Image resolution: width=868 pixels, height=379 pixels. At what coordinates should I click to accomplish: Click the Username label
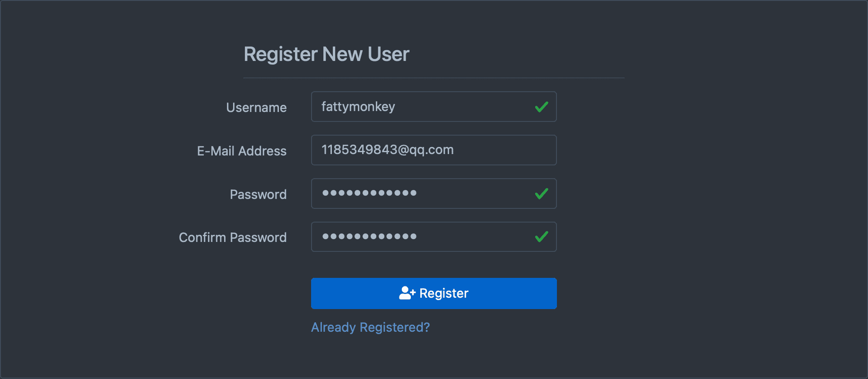(256, 108)
